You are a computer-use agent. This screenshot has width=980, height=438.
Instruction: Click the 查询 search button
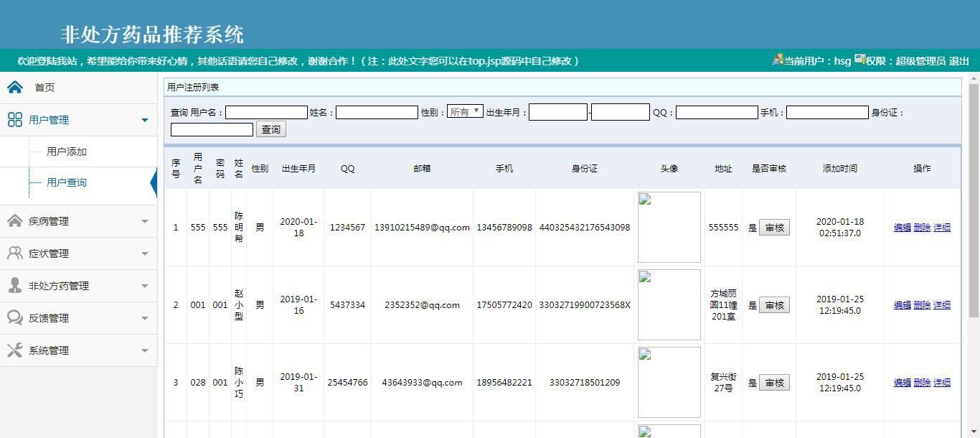point(270,129)
